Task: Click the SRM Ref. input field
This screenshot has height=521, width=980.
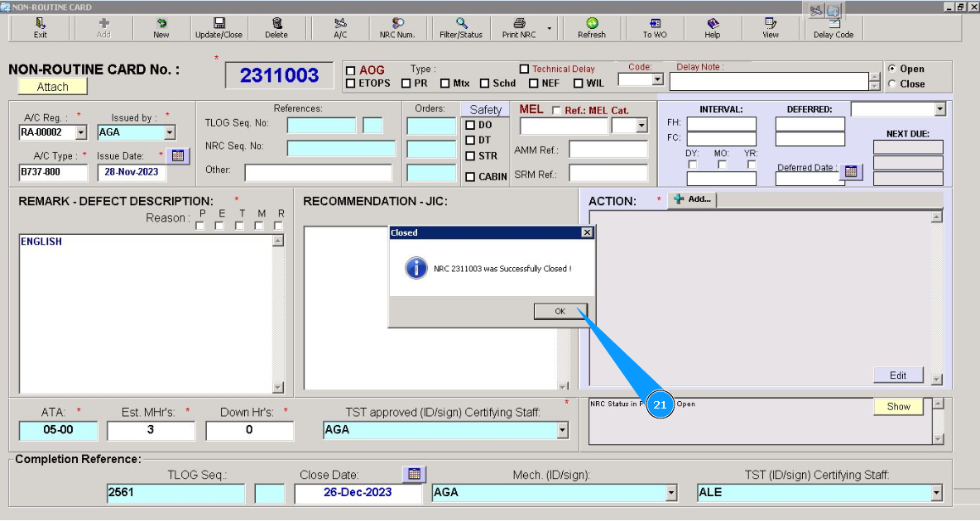Action: pos(608,173)
